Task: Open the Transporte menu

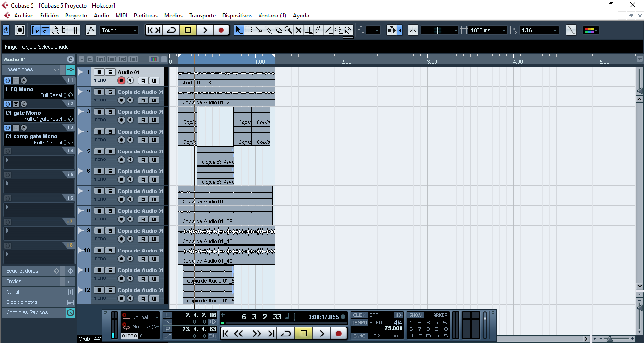Action: [202, 16]
